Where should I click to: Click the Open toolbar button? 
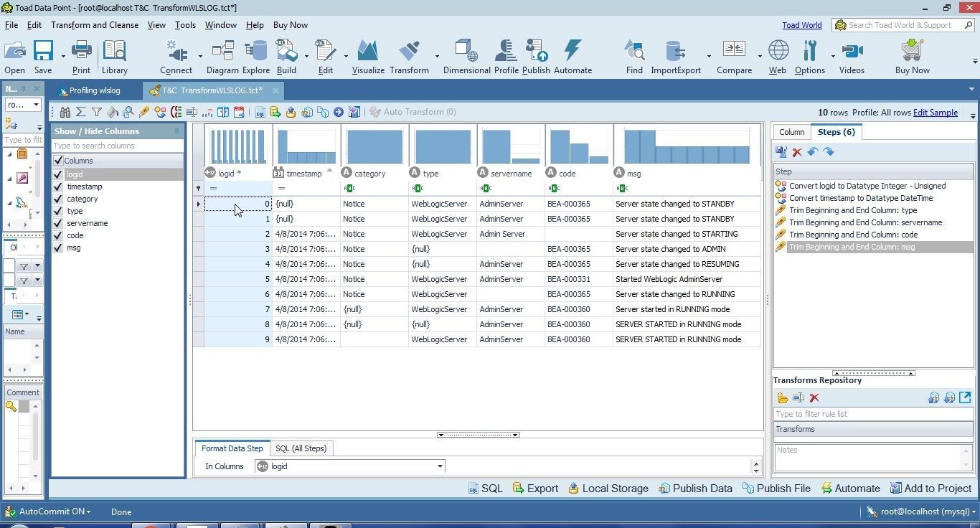[x=14, y=57]
